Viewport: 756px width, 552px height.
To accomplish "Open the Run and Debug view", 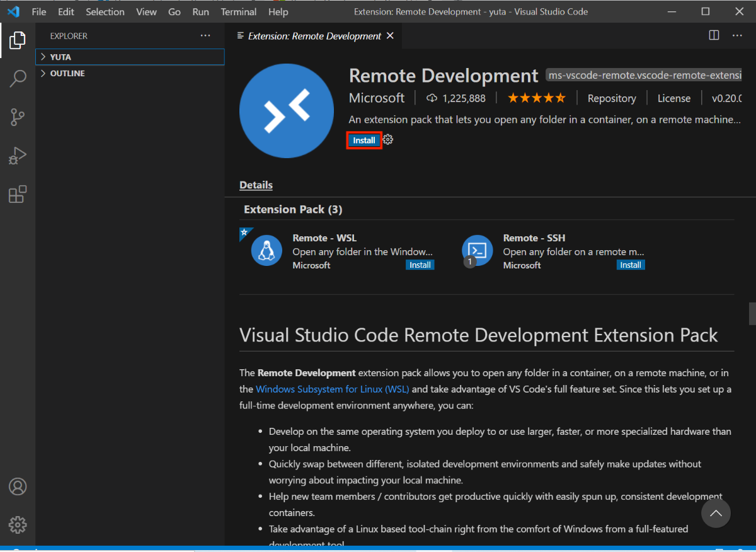I will pyautogui.click(x=18, y=156).
